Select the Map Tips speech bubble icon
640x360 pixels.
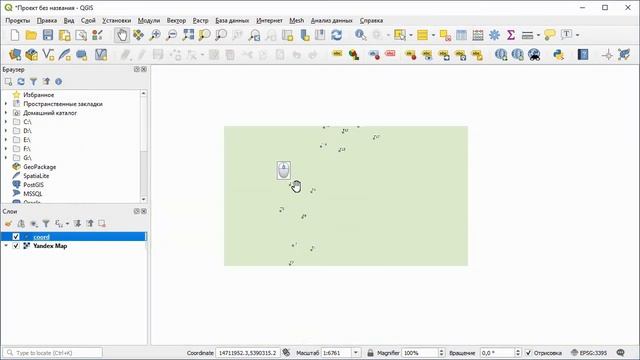click(550, 35)
